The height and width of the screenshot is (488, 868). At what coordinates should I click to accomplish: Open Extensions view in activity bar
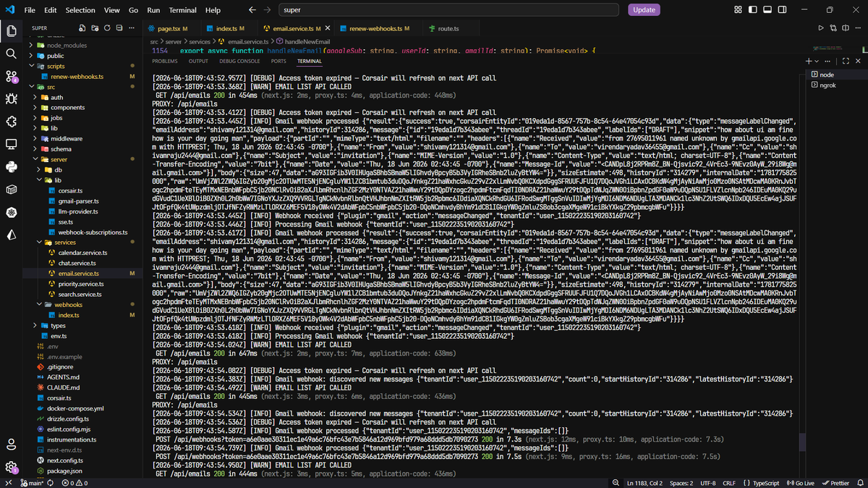11,122
